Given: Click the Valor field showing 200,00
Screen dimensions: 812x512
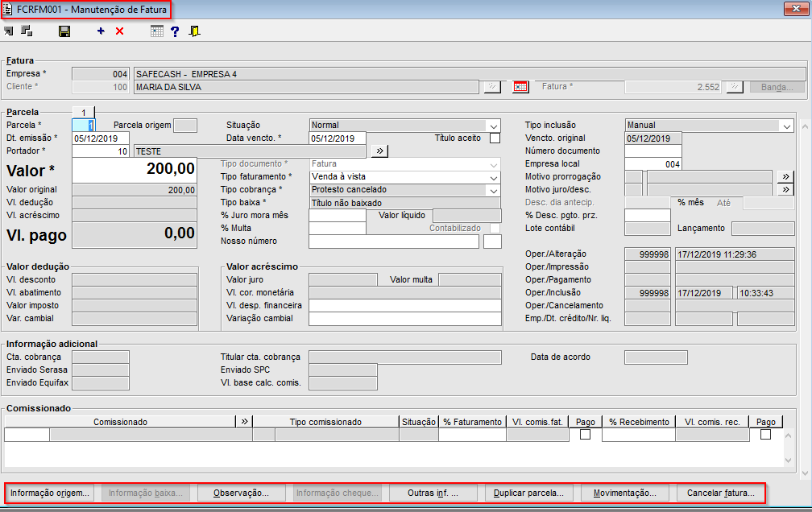Looking at the screenshot, I should click(135, 170).
